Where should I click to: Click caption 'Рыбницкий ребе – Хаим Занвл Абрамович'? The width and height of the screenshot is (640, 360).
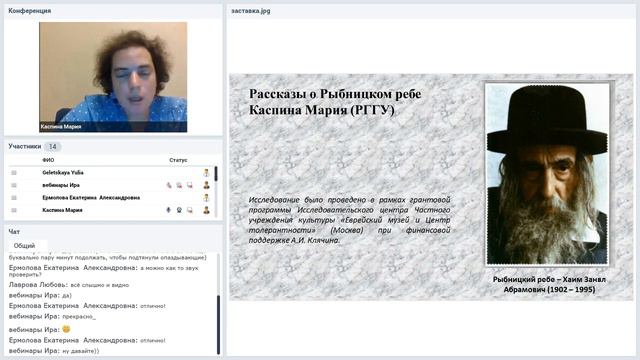pos(549,284)
